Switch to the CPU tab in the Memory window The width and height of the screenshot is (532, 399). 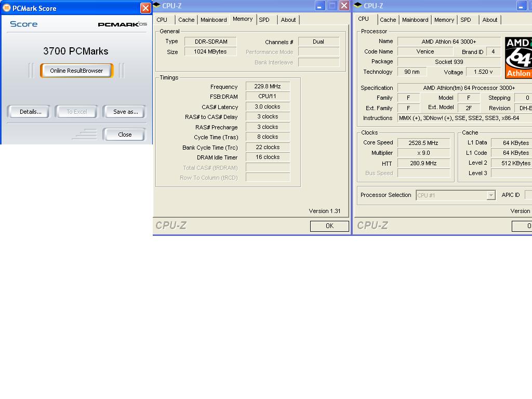click(162, 20)
